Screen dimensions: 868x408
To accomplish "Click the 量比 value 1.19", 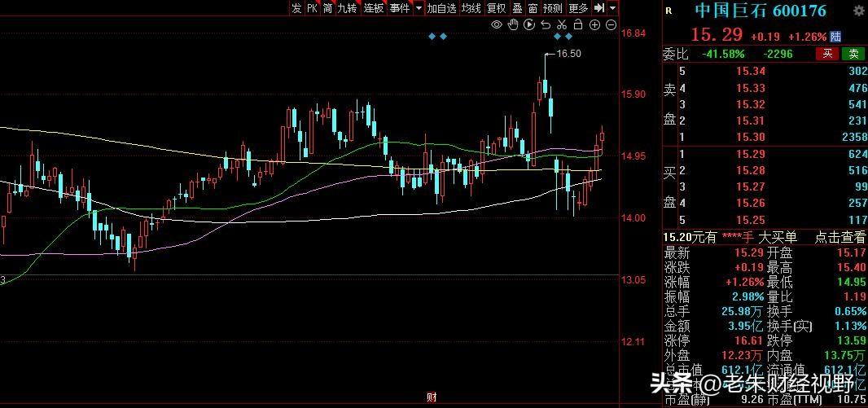I will click(x=856, y=296).
